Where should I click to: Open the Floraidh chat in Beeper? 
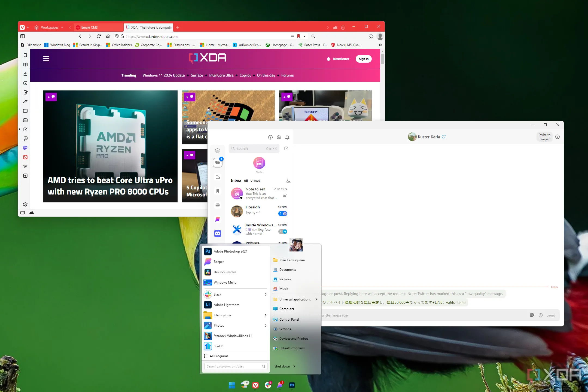point(259,211)
